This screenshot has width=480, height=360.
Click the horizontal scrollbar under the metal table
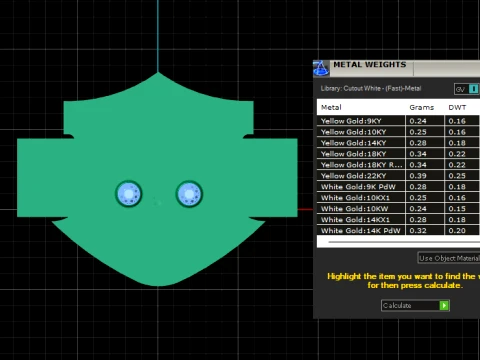pos(404,242)
